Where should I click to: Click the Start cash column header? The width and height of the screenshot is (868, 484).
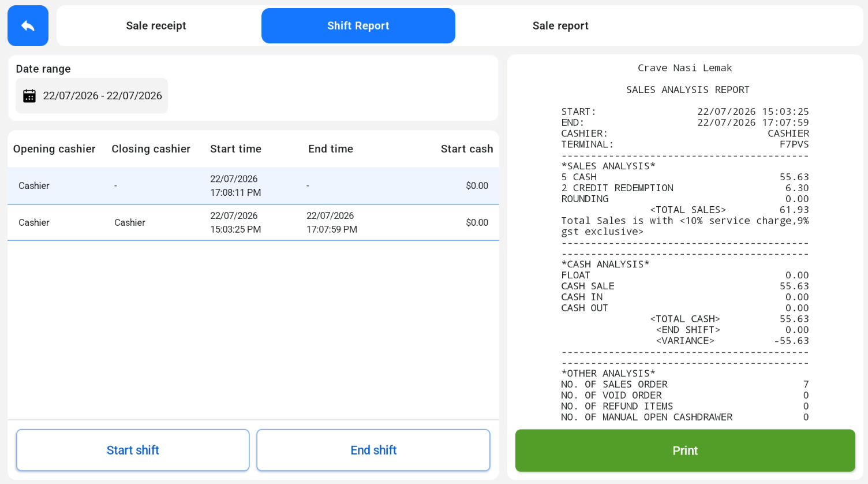click(467, 149)
